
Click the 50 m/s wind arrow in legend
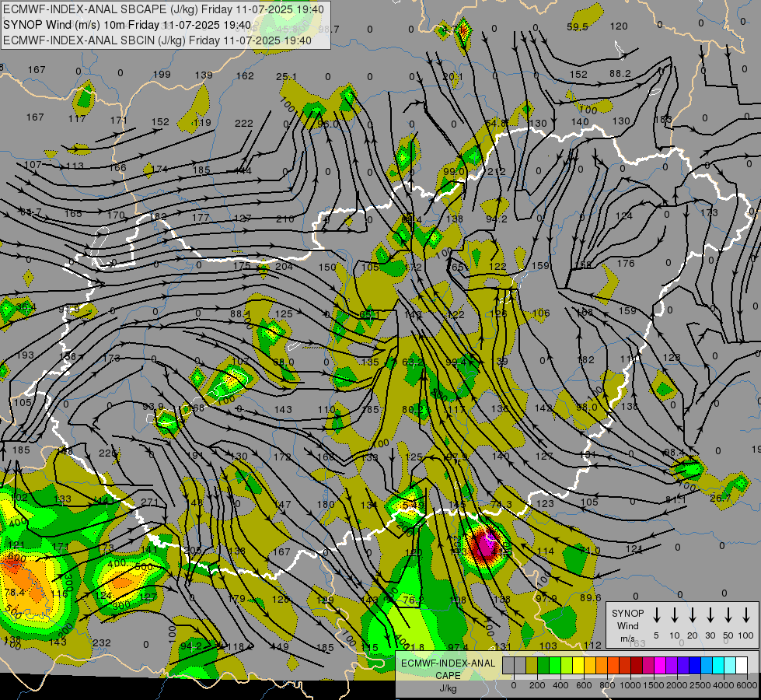coord(728,615)
